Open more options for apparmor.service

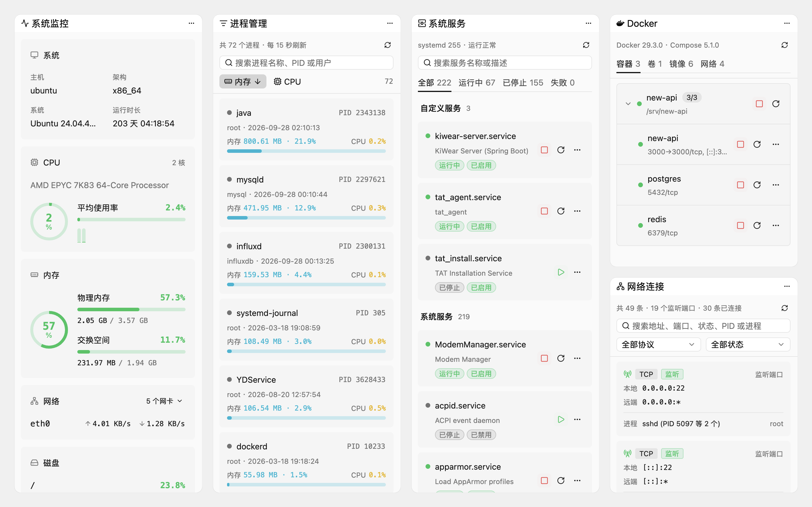pyautogui.click(x=577, y=481)
